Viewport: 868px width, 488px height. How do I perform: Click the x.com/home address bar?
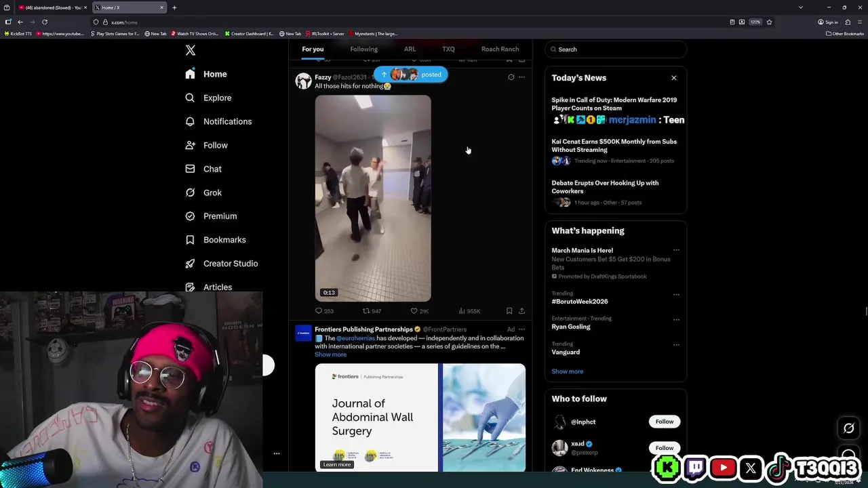tap(407, 22)
